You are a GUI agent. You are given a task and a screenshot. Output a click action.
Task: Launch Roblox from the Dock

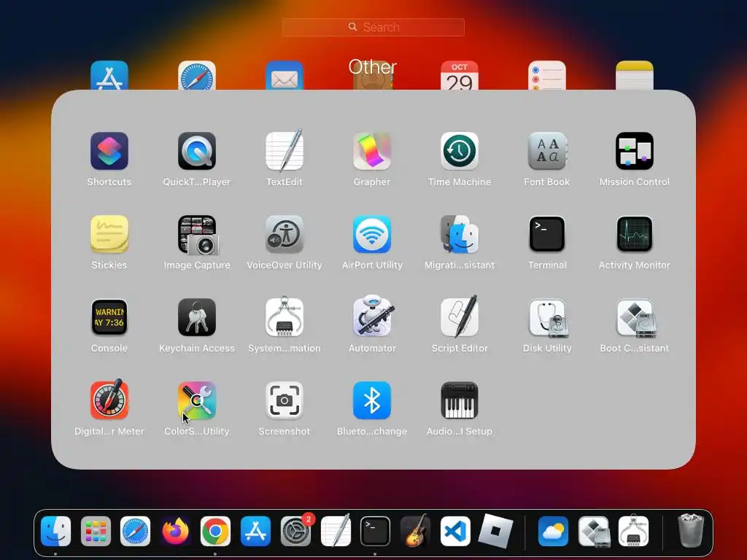pos(495,531)
